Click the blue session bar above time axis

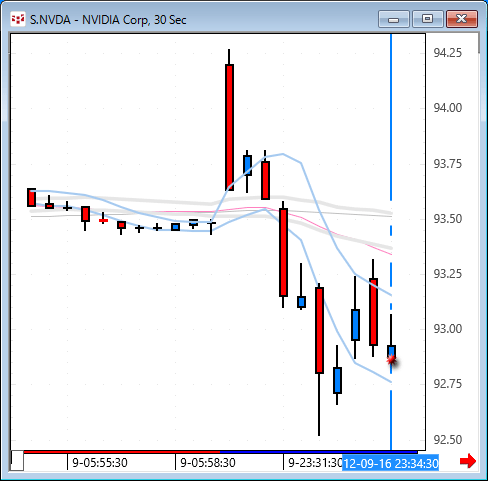(x=319, y=452)
